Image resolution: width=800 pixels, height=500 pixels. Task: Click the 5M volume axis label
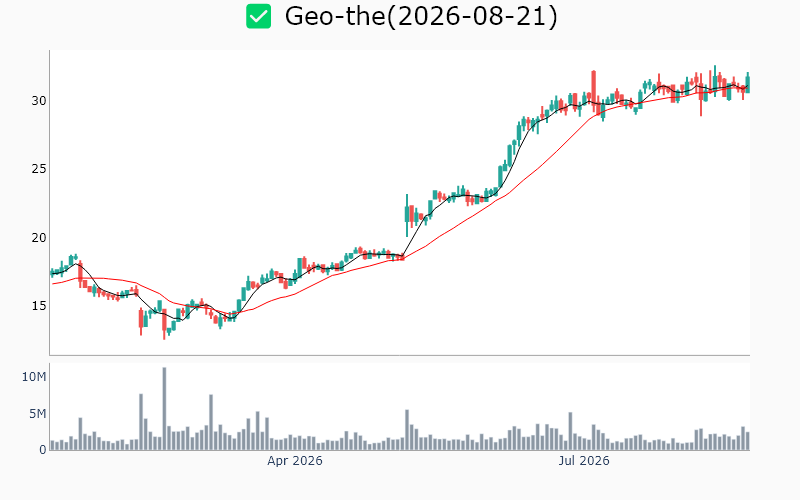37,414
